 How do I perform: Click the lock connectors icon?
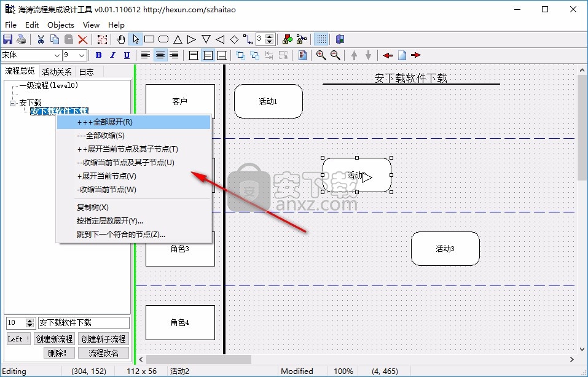coord(302,39)
